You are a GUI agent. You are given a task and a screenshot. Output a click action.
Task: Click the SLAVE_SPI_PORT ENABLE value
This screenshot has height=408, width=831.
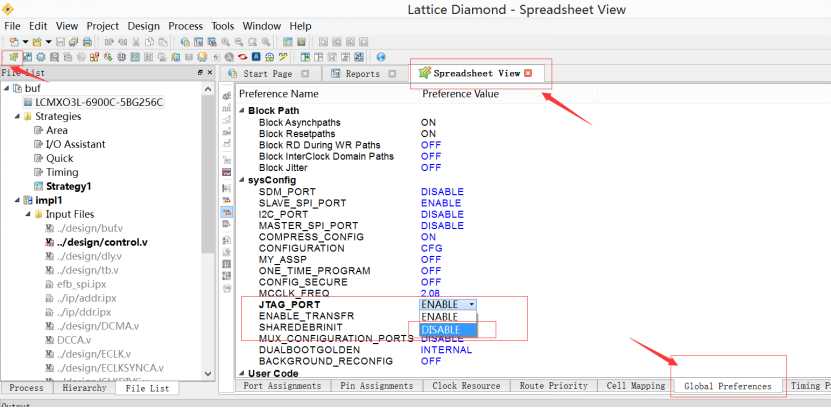click(441, 203)
